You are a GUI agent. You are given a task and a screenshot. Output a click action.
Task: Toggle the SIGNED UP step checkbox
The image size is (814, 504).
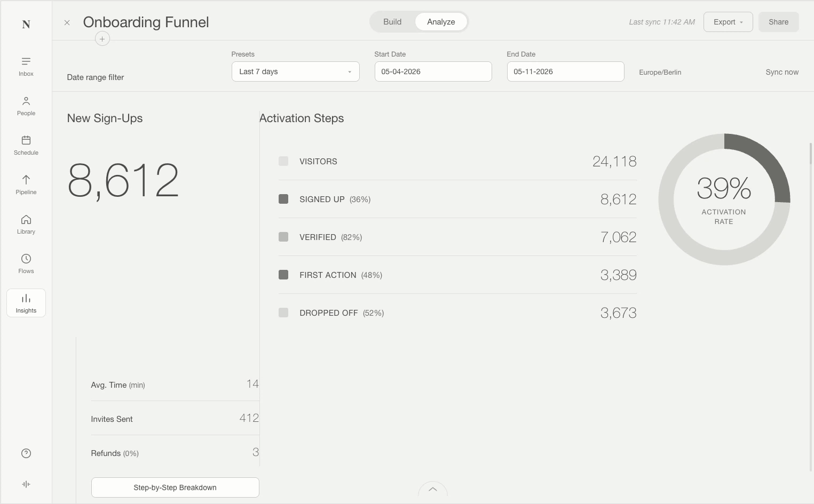pos(283,199)
